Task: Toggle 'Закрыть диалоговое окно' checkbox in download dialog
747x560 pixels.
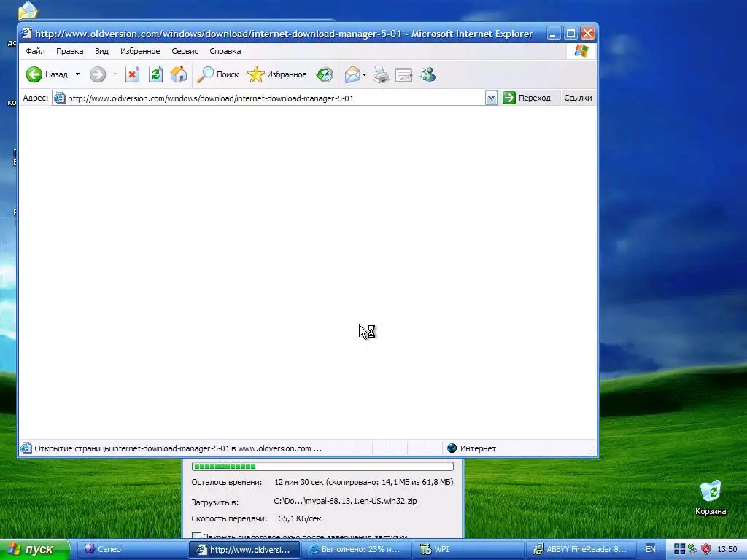Action: pyautogui.click(x=196, y=536)
